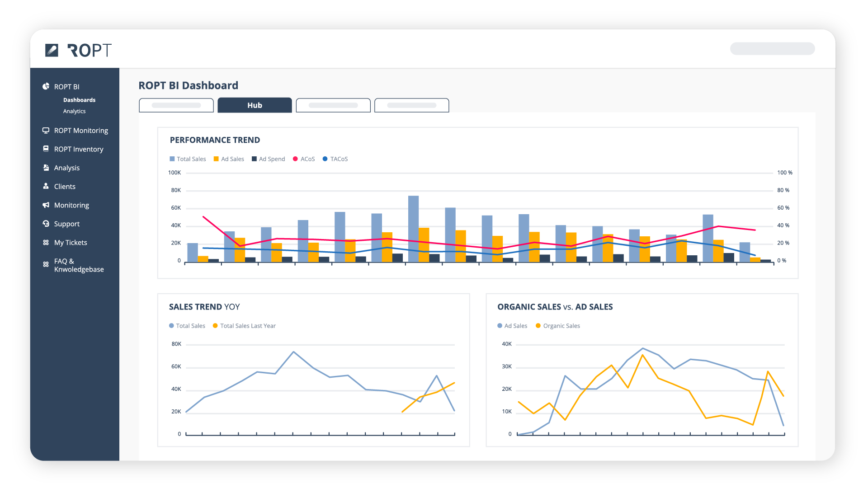Open the Analytics submenu link
Screen dimensions: 868x488
click(74, 111)
